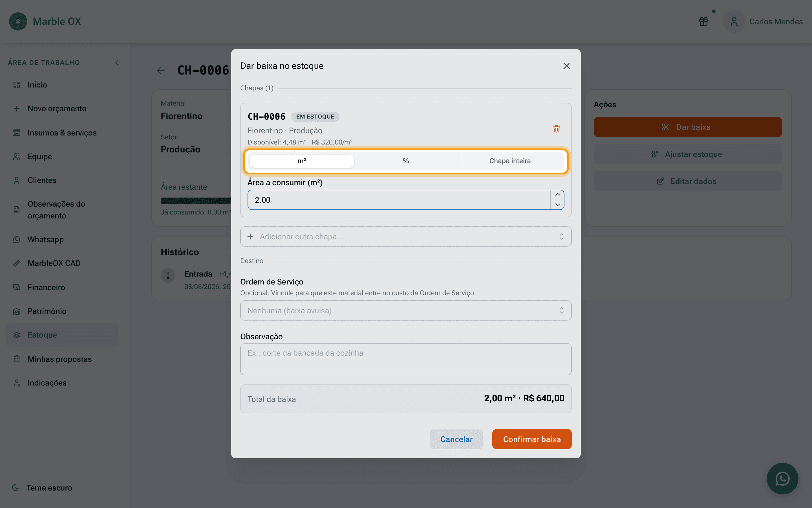
Task: Click the Novo orçamento plus icon
Action: pos(16,109)
